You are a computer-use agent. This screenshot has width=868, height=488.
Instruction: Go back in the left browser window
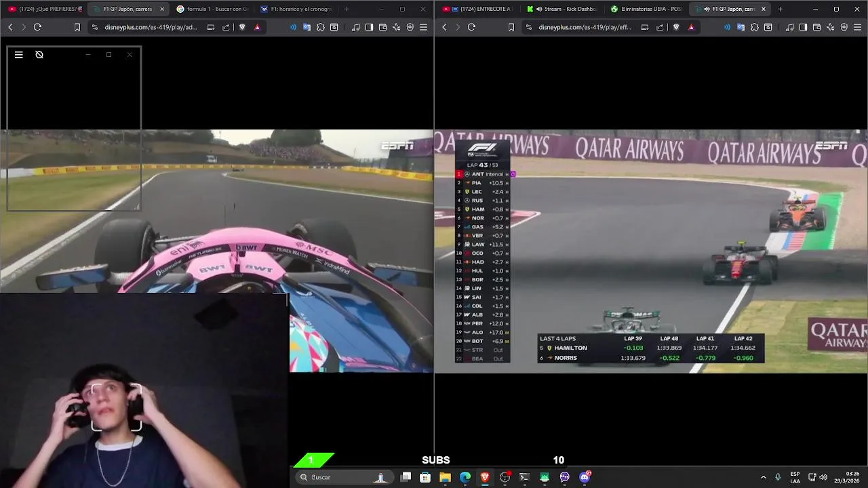tap(10, 27)
